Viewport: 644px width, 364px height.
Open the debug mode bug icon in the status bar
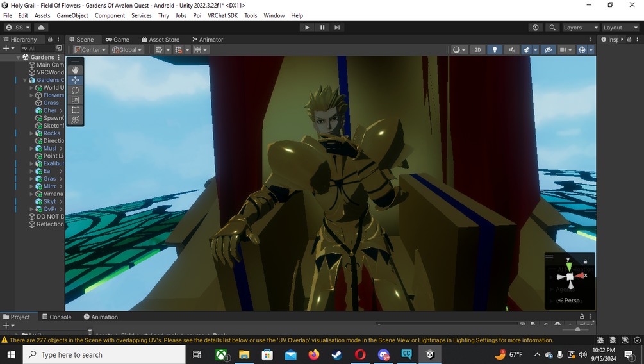point(600,340)
